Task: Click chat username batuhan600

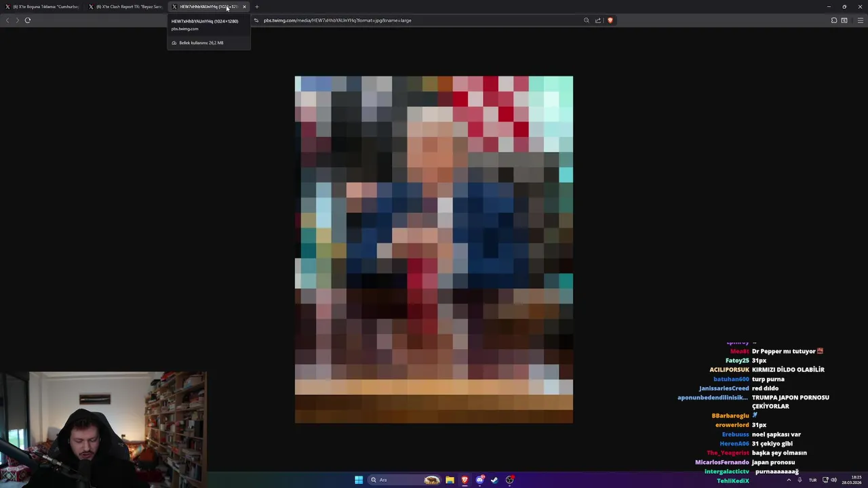Action: [x=731, y=380]
